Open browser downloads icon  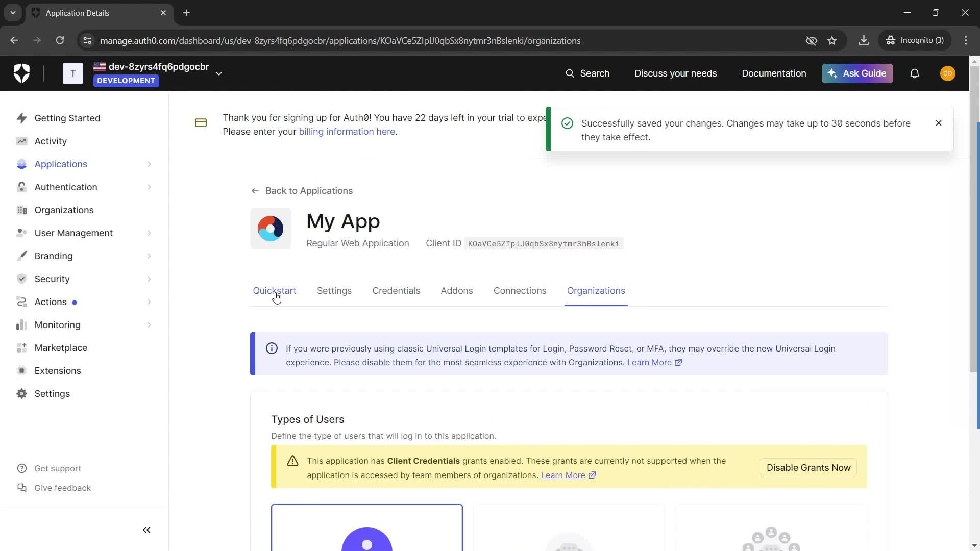pos(864,40)
